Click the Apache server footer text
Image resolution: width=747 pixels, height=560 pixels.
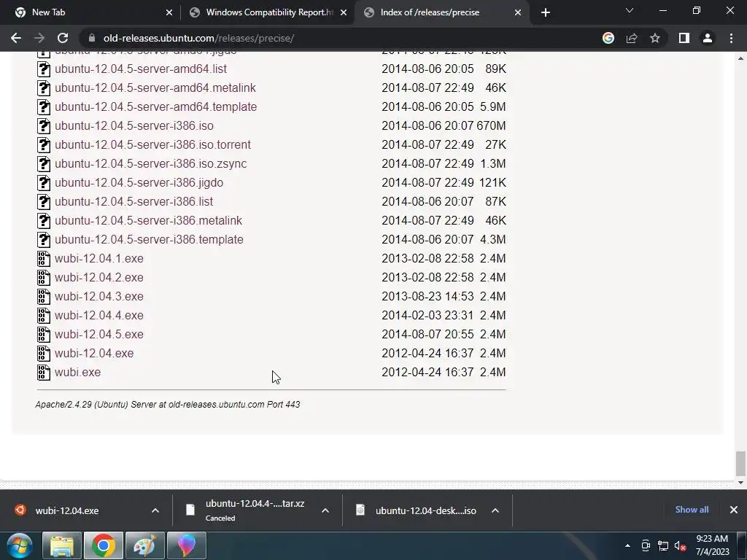click(168, 404)
